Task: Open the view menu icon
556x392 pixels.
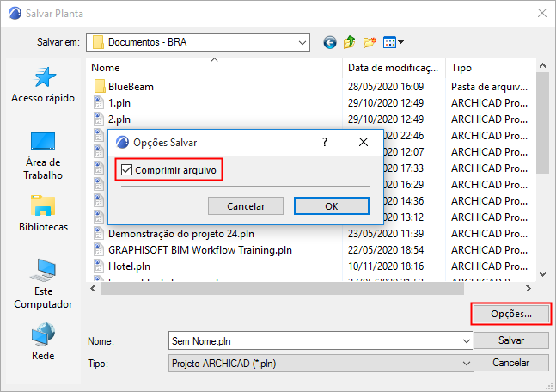Action: click(x=394, y=43)
